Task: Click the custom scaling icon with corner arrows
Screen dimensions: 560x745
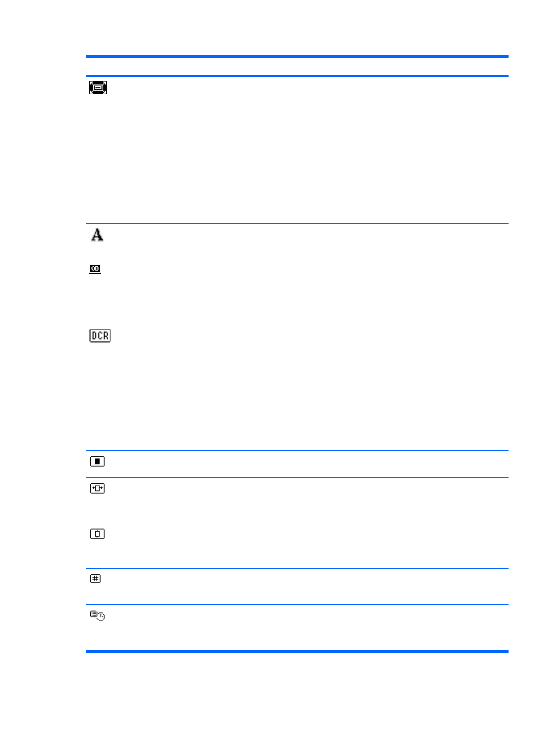Action: click(98, 88)
